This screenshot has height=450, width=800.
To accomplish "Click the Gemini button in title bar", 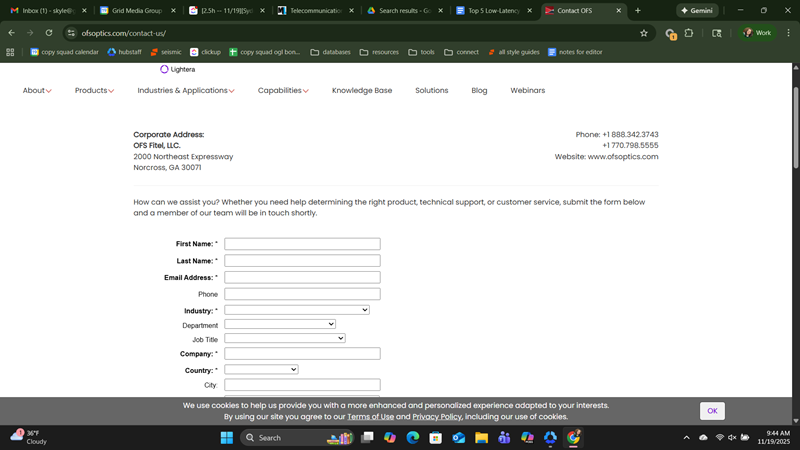I will [x=698, y=11].
